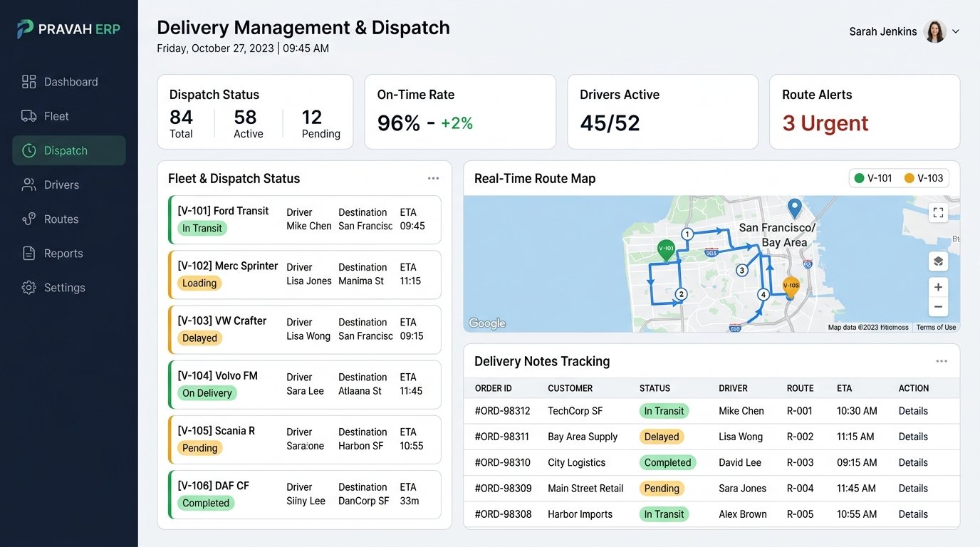Screen dimensions: 980x547
Task: Click the Main Street Retail customer cell
Action: pos(585,489)
